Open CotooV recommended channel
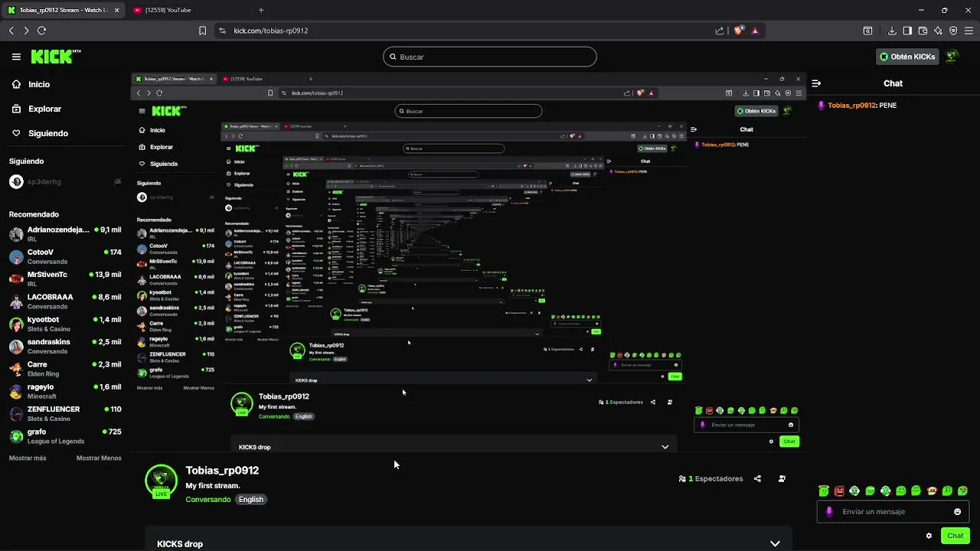The height and width of the screenshot is (551, 980). (65, 256)
